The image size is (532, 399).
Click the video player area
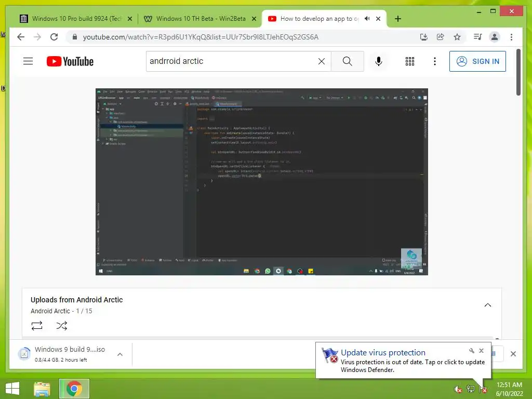pos(262,181)
